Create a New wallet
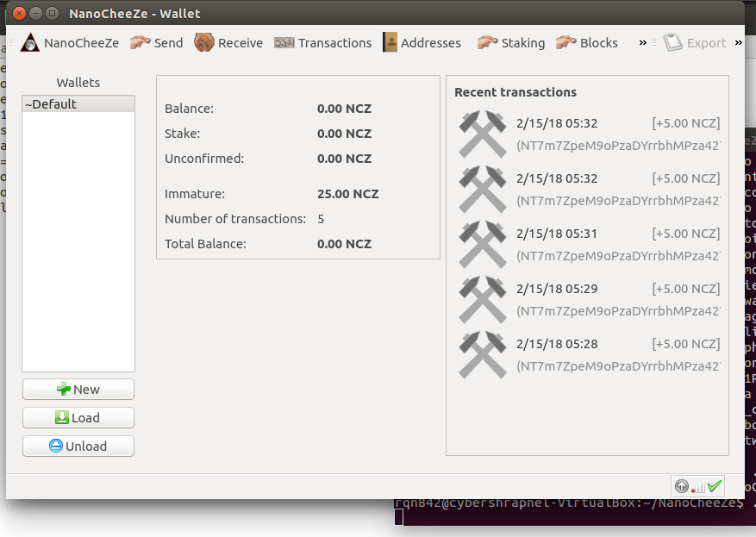This screenshot has height=537, width=756. pos(78,389)
